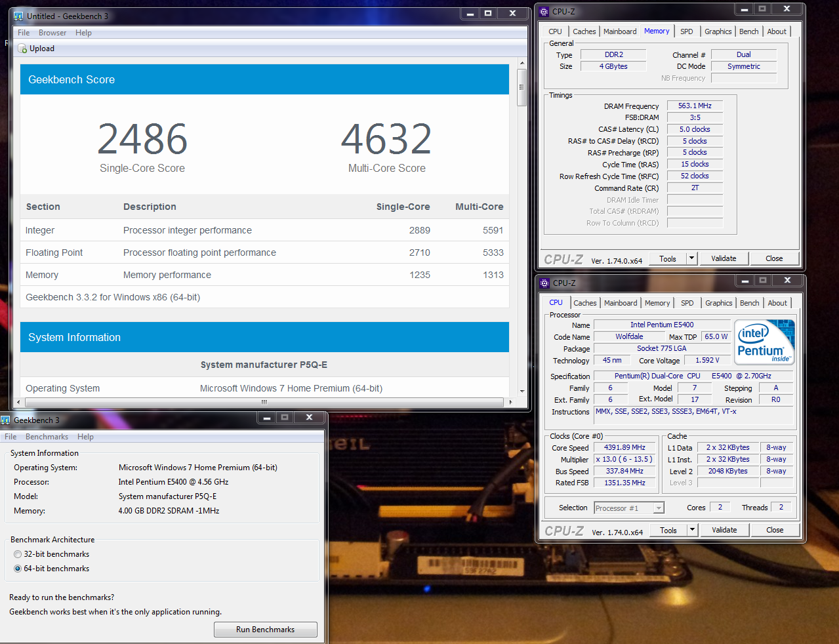Open File menu in lower Geekbench 3 window
The height and width of the screenshot is (644, 839).
(10, 437)
